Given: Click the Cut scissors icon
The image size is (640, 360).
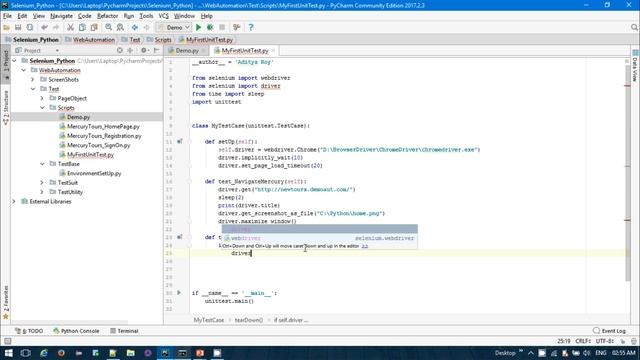Looking at the screenshot, I should [x=71, y=27].
